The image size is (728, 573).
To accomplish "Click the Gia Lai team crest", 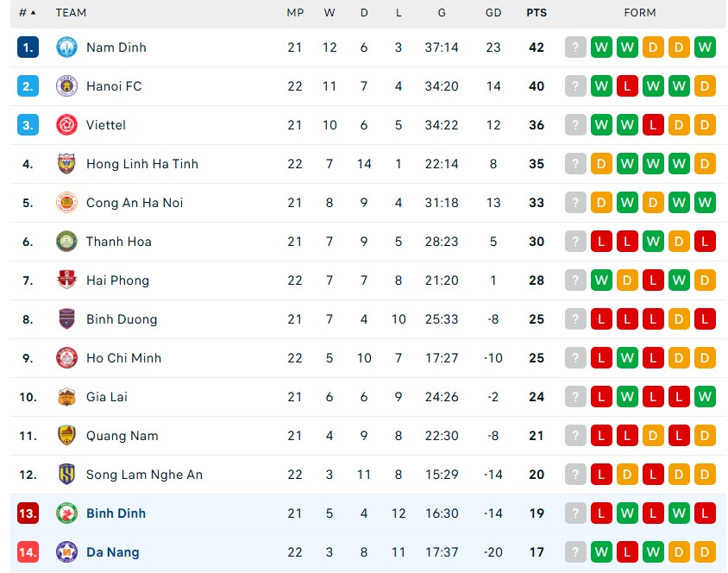I will coord(66,397).
